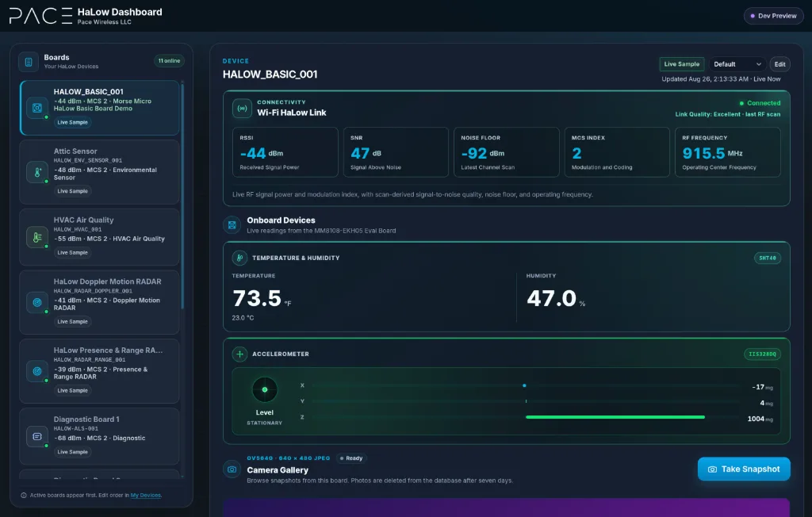Image resolution: width=812 pixels, height=517 pixels.
Task: Click the Attic Sensor thermometer icon
Action: pos(37,173)
